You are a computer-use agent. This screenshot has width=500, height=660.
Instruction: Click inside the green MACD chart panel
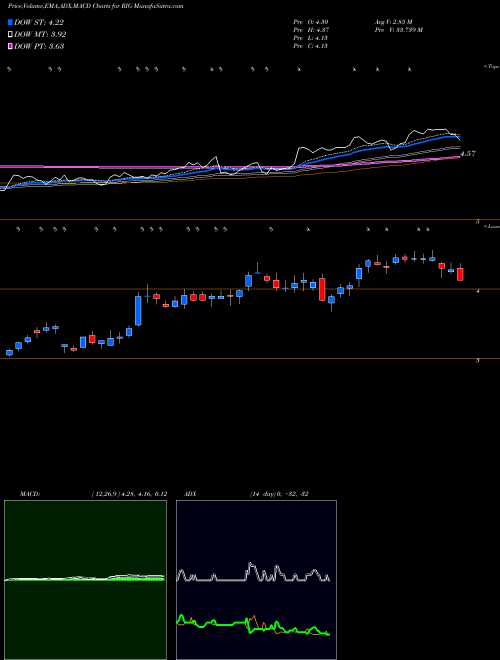[x=85, y=580]
